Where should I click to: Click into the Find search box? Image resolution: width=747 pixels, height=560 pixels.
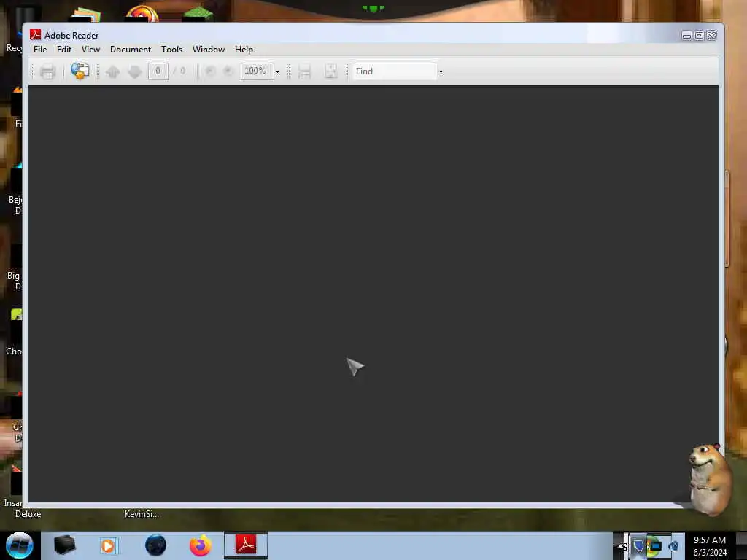393,71
